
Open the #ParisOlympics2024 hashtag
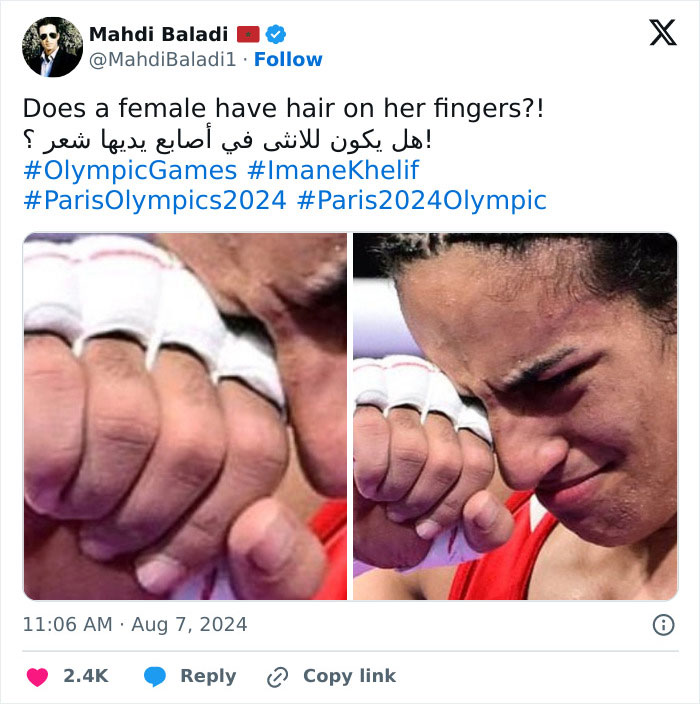155,200
